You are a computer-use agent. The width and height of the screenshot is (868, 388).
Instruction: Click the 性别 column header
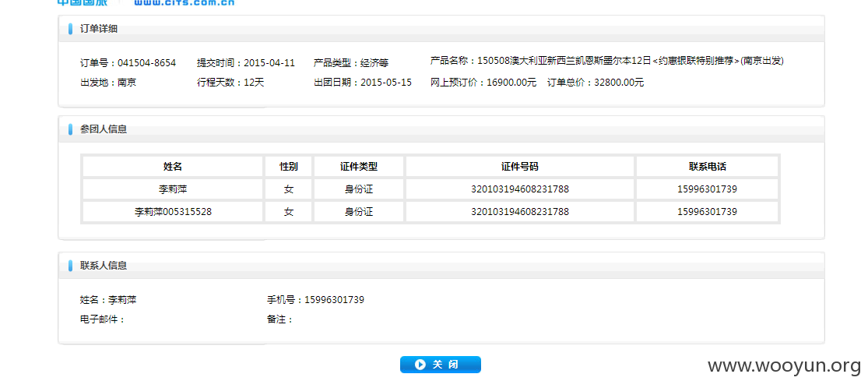pyautogui.click(x=288, y=166)
